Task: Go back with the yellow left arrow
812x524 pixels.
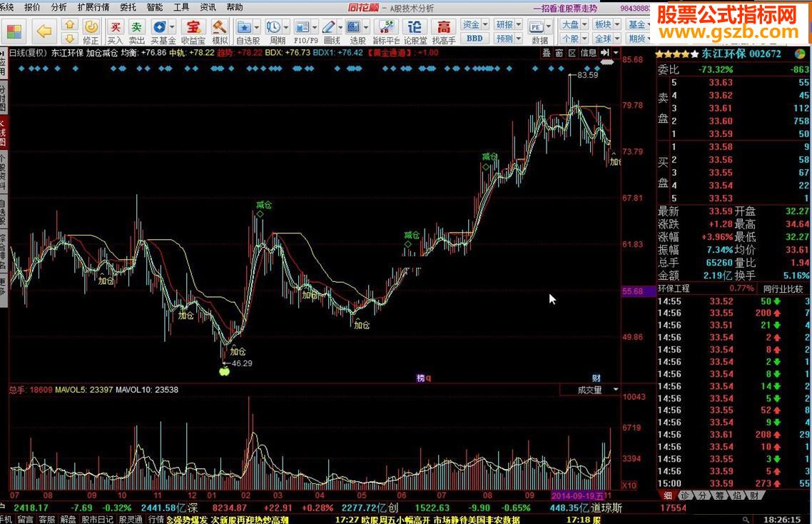Action: (44, 31)
